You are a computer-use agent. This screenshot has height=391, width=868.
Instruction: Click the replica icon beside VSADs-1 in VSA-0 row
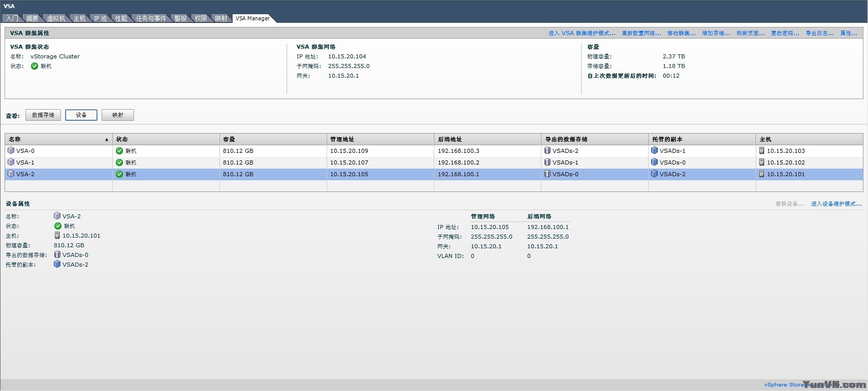tap(655, 151)
